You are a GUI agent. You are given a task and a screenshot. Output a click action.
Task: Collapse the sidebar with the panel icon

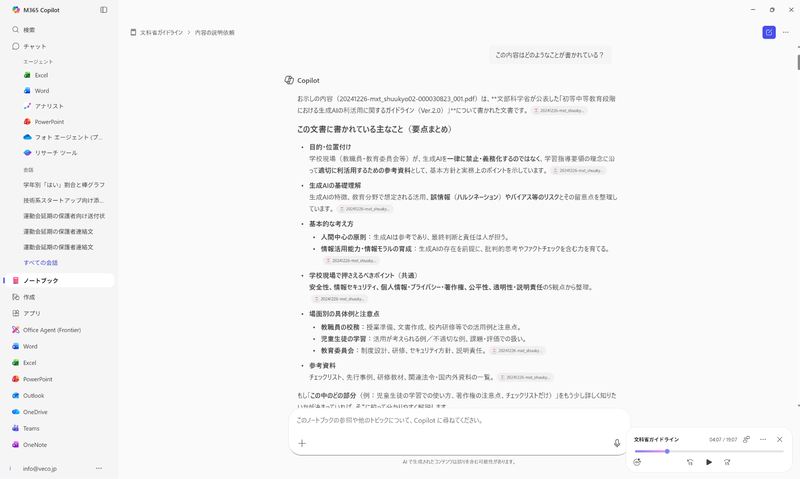104,10
